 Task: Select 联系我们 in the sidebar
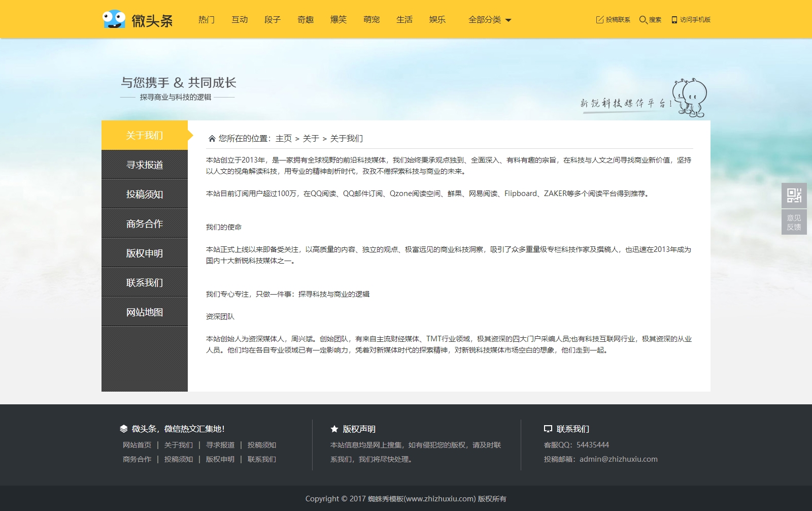(145, 282)
